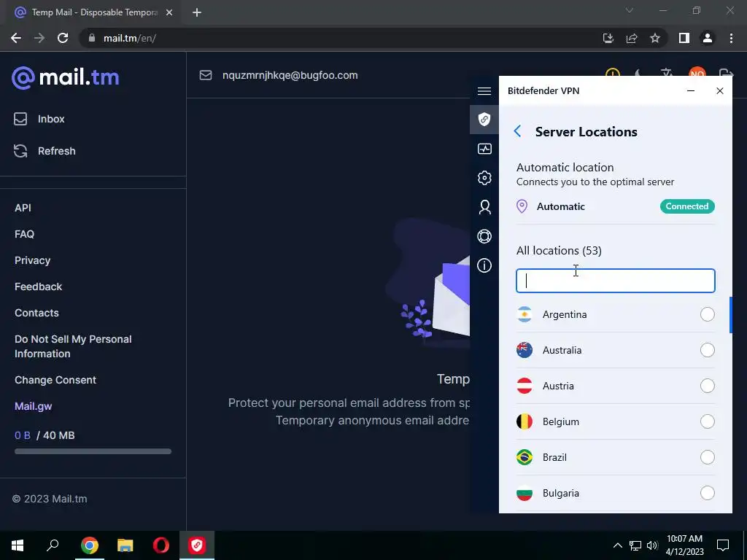Open a new Chrome tab
Screen dimensions: 747x560
pyautogui.click(x=197, y=12)
